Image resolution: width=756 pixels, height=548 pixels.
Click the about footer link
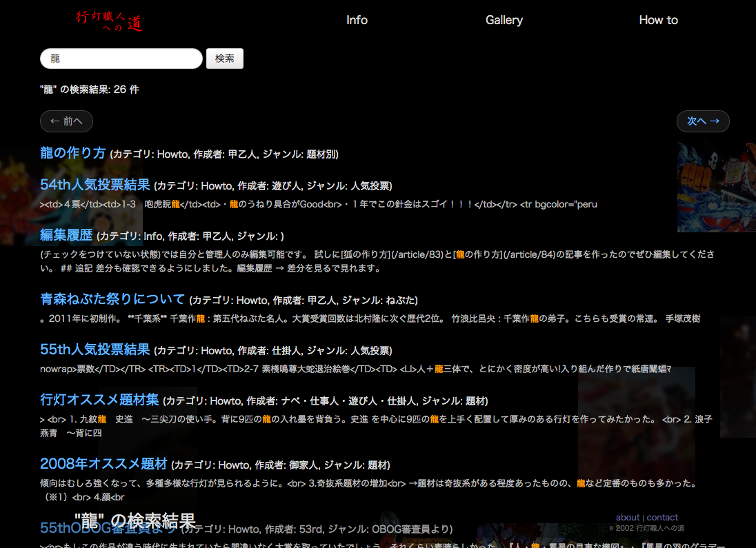coord(627,517)
